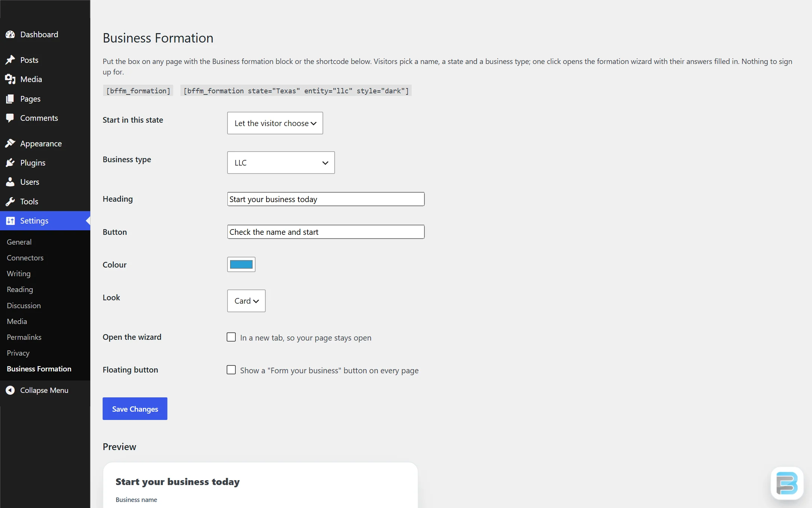Open the floating B logo widget
Image resolution: width=812 pixels, height=508 pixels.
787,483
